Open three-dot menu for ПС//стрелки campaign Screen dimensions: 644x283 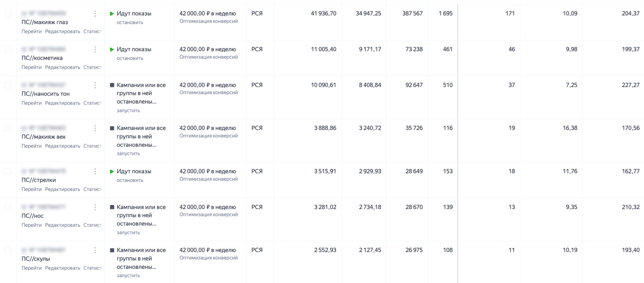(x=95, y=171)
